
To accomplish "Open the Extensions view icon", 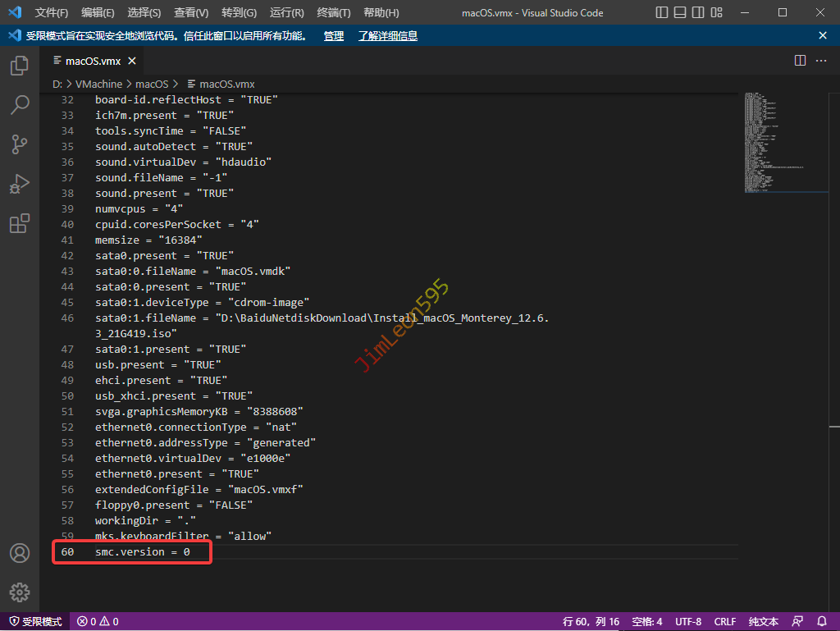I will click(20, 223).
